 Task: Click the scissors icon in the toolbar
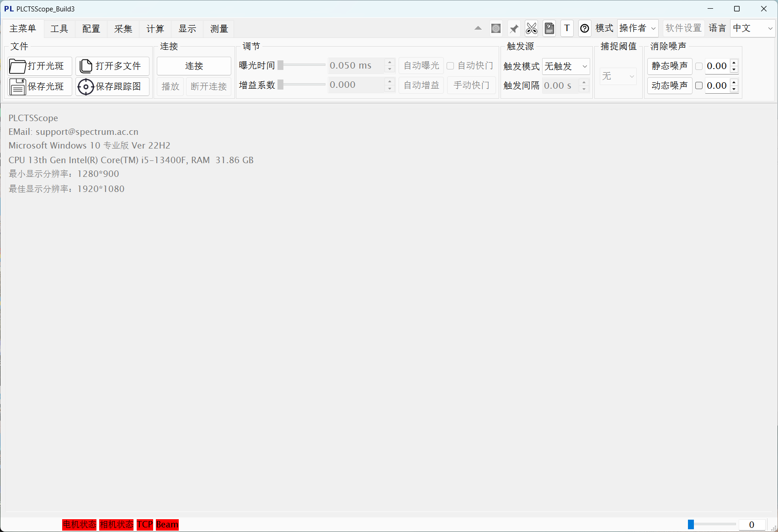[x=531, y=28]
